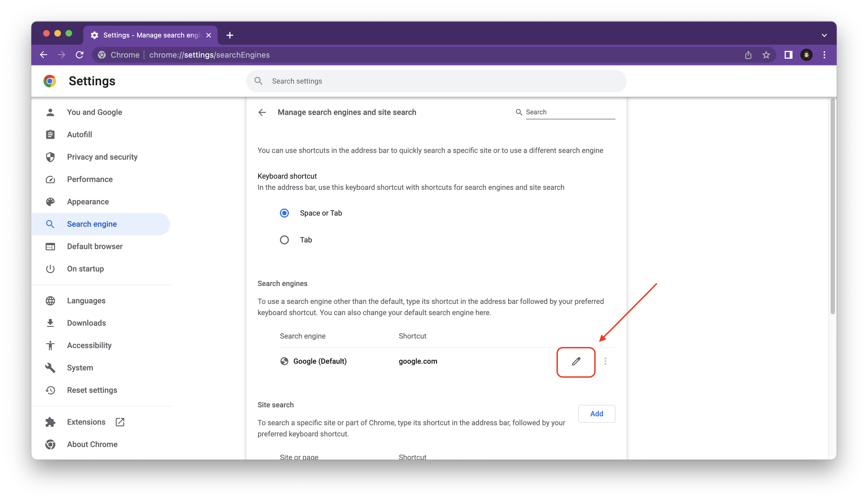Toggle the Space or Tab keyboard shortcut
Screen dimensions: 868x501
click(x=285, y=213)
